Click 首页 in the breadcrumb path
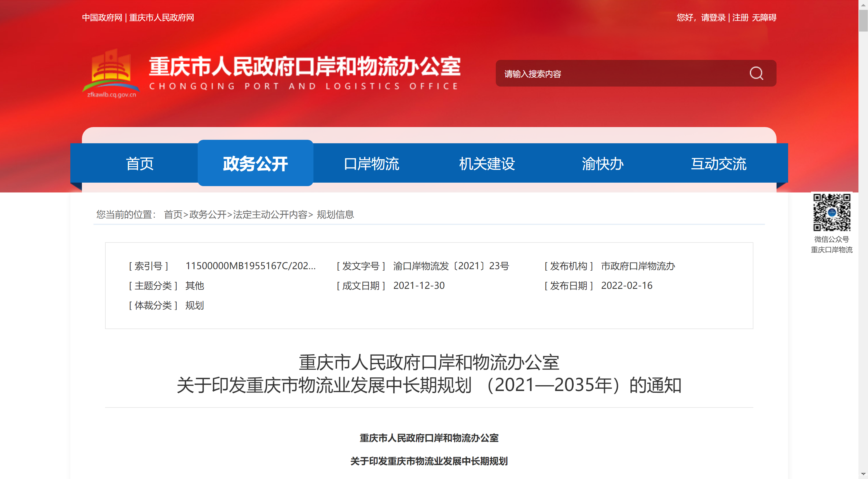The height and width of the screenshot is (479, 868). click(x=173, y=214)
